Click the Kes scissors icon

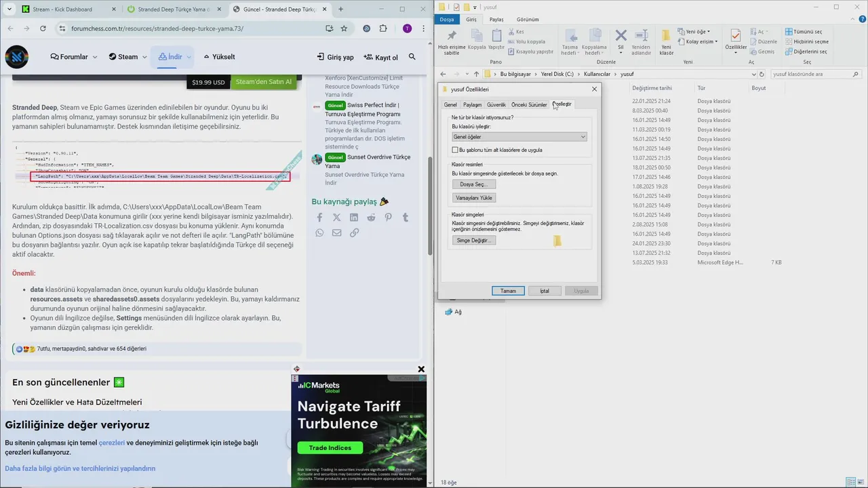click(x=511, y=32)
